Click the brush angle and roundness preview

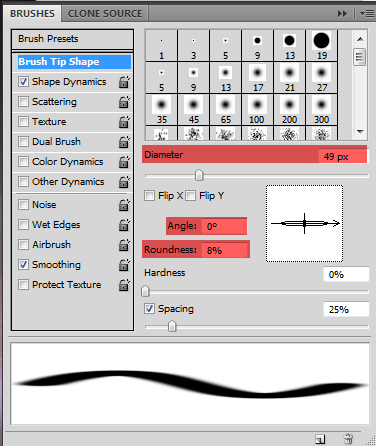(304, 223)
